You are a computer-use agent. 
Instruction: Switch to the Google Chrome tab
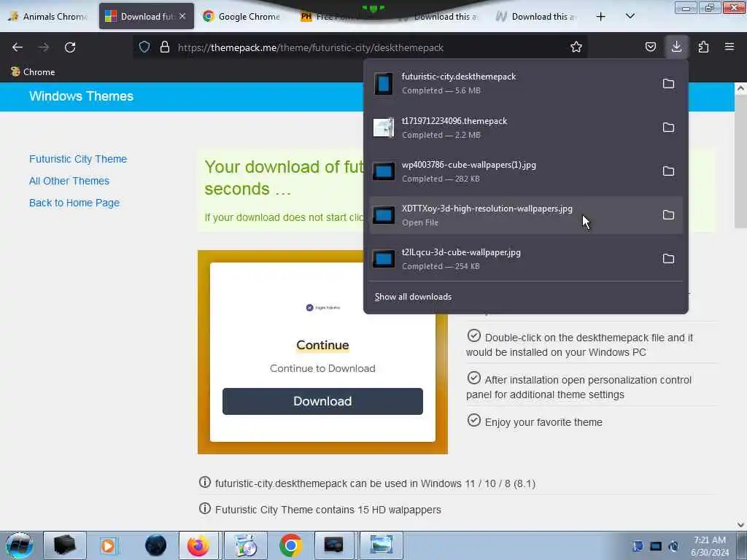click(x=242, y=17)
